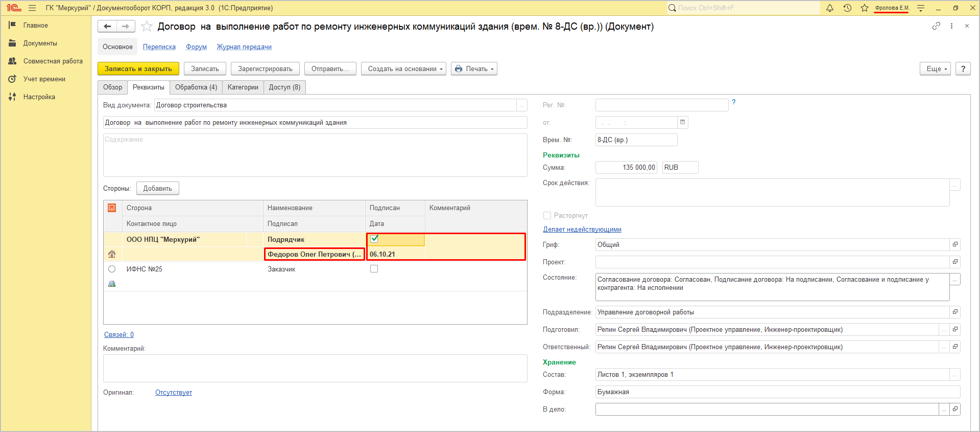Open service settings icon next to user name
Viewport: 980px width, 432px height.
click(921, 8)
